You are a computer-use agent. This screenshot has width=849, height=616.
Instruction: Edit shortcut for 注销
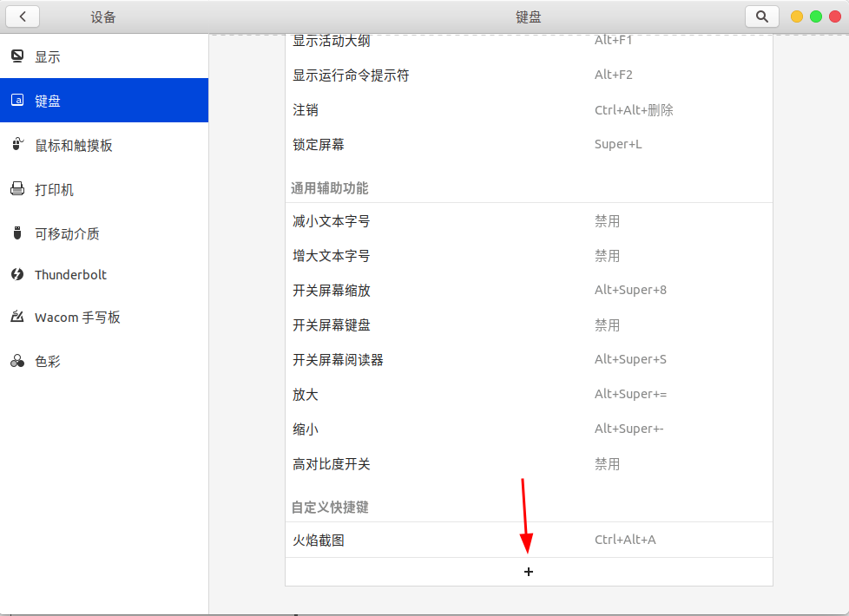[529, 110]
